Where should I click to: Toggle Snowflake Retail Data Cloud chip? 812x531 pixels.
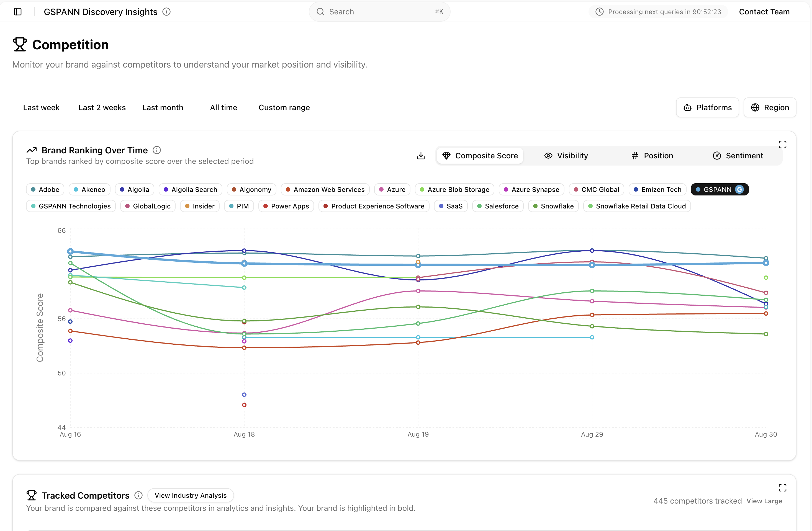point(637,206)
